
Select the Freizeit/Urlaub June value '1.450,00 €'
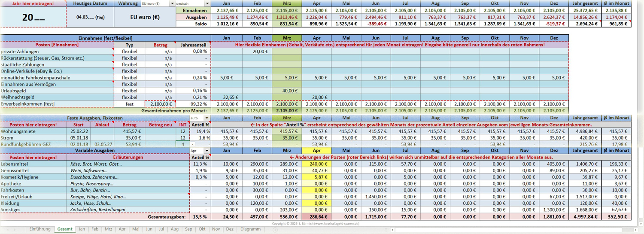[376, 197]
